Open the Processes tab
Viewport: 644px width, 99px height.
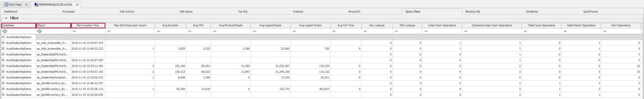(x=68, y=12)
